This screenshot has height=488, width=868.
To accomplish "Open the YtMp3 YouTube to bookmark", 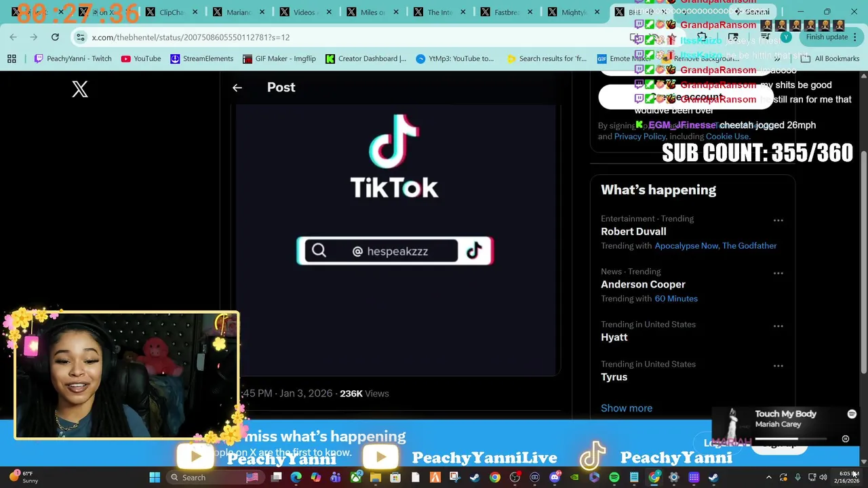I will [455, 59].
